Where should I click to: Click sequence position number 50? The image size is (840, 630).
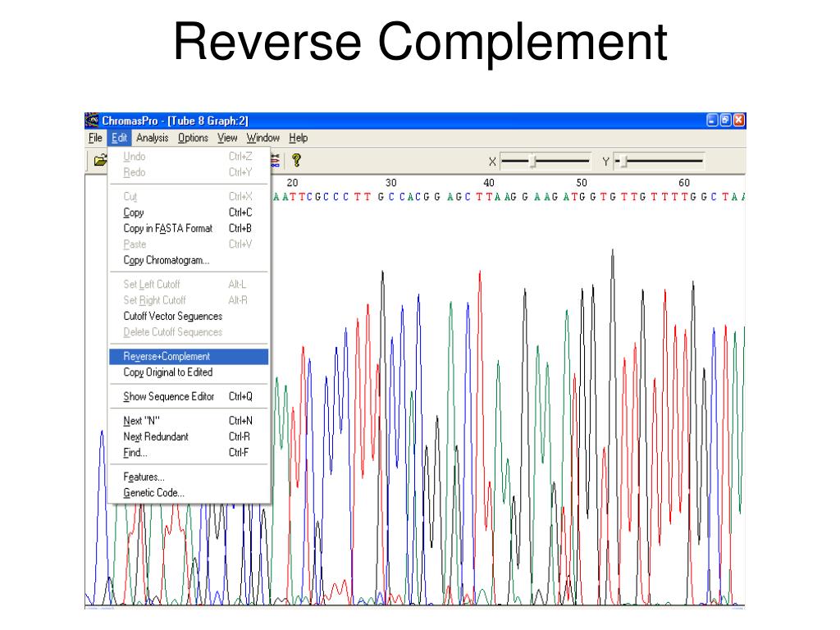[582, 183]
